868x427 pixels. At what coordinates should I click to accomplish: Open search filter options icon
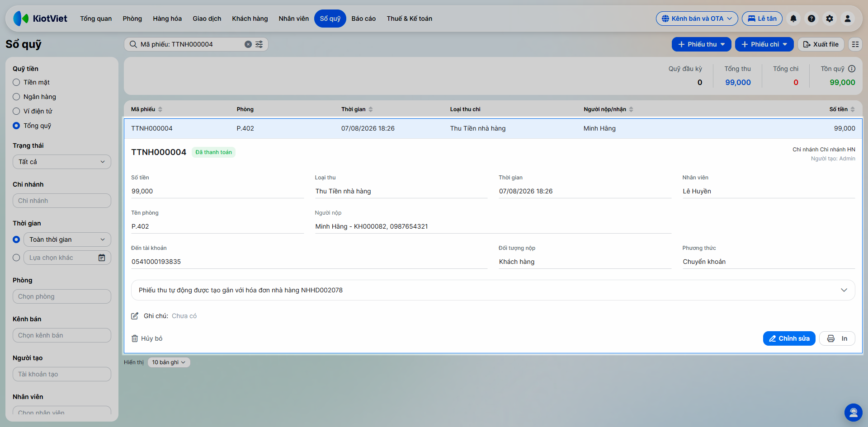click(x=259, y=44)
